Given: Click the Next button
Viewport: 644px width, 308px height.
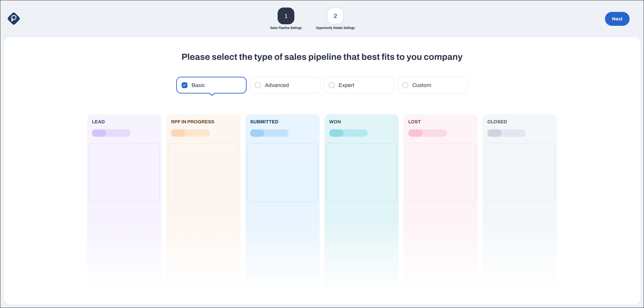Looking at the screenshot, I should (x=617, y=19).
